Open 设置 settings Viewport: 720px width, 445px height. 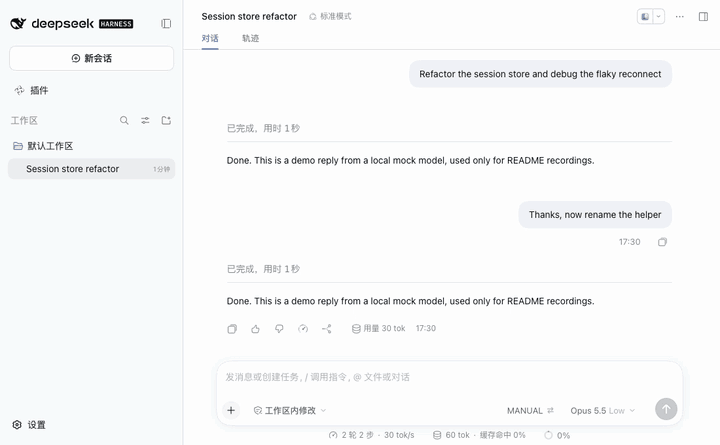(x=29, y=425)
